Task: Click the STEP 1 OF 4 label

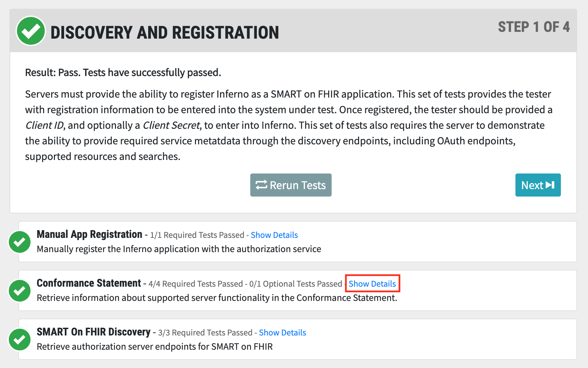Action: pyautogui.click(x=534, y=27)
